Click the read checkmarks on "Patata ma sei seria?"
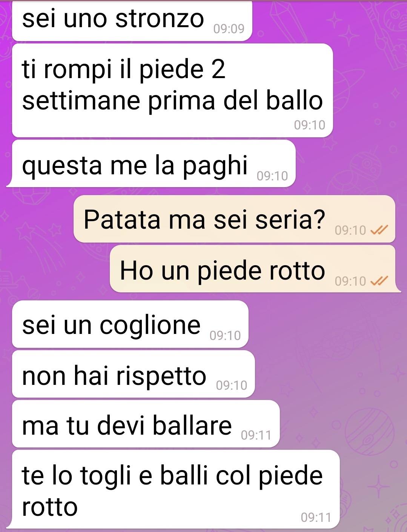 click(379, 230)
